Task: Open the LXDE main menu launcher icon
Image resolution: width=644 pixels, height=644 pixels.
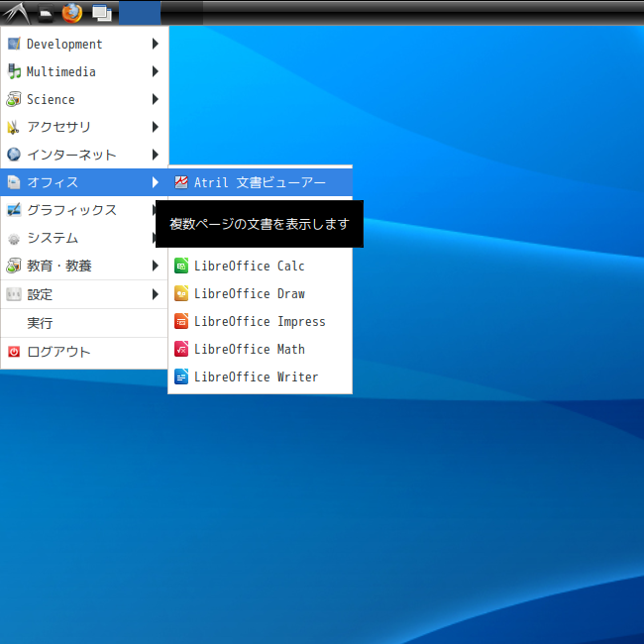Action: pos(17,13)
